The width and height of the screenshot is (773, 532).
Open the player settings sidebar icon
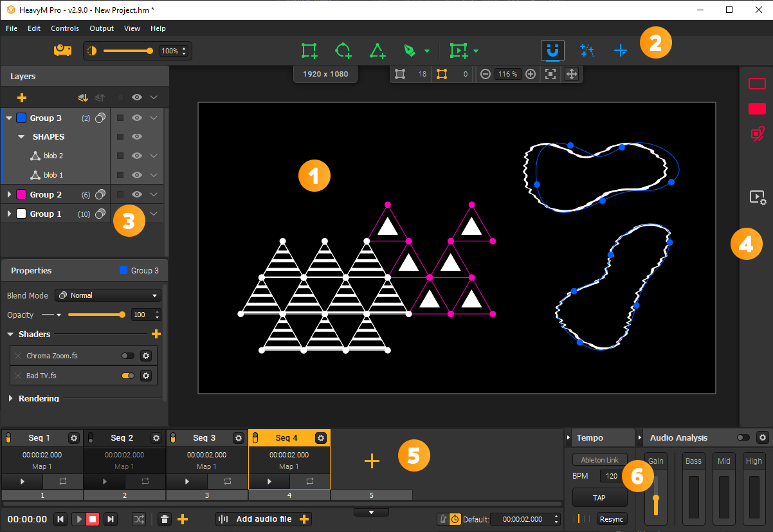[758, 197]
